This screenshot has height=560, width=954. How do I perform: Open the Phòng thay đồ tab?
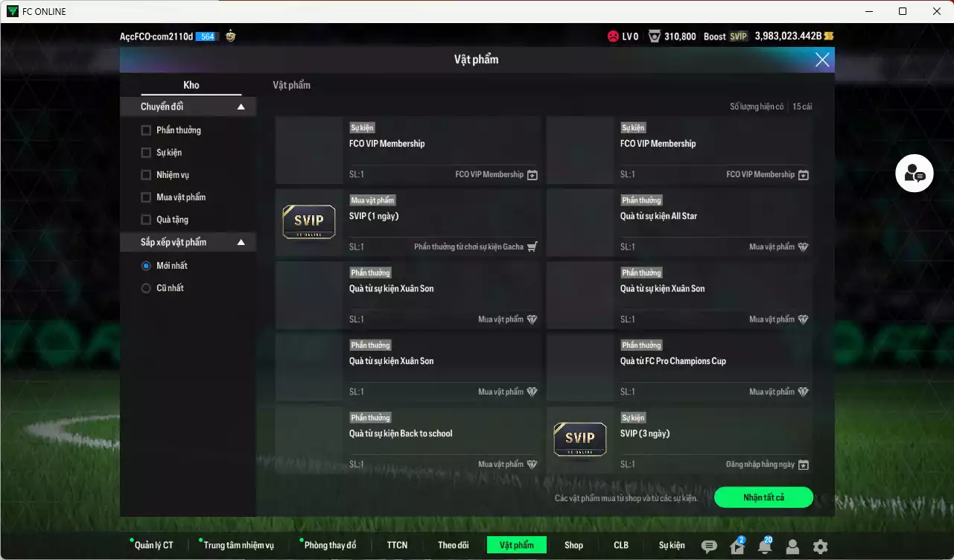tap(330, 545)
